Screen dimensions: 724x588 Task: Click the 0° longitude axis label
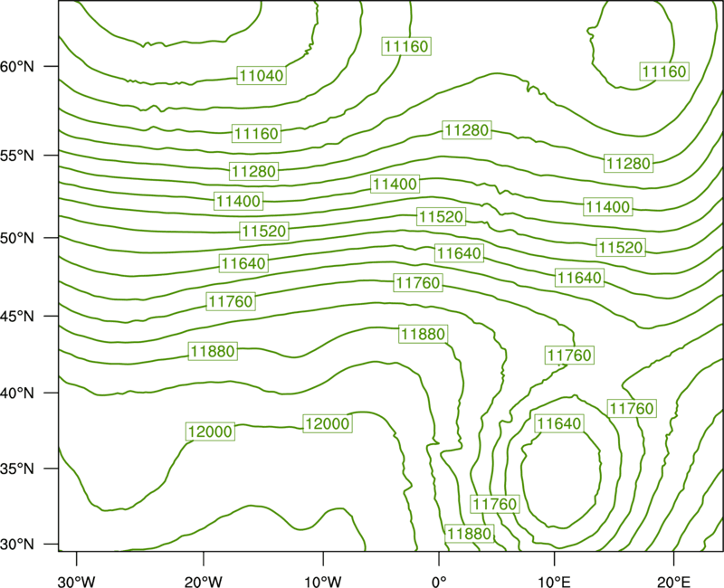tap(439, 581)
